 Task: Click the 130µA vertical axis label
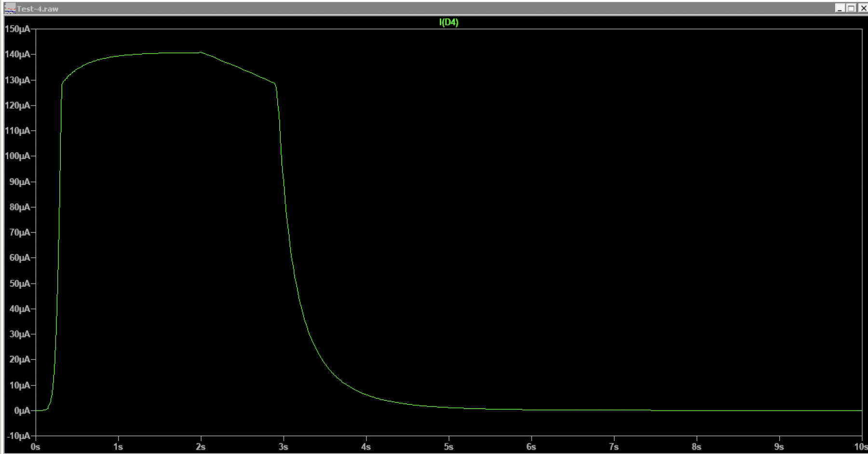tap(17, 80)
